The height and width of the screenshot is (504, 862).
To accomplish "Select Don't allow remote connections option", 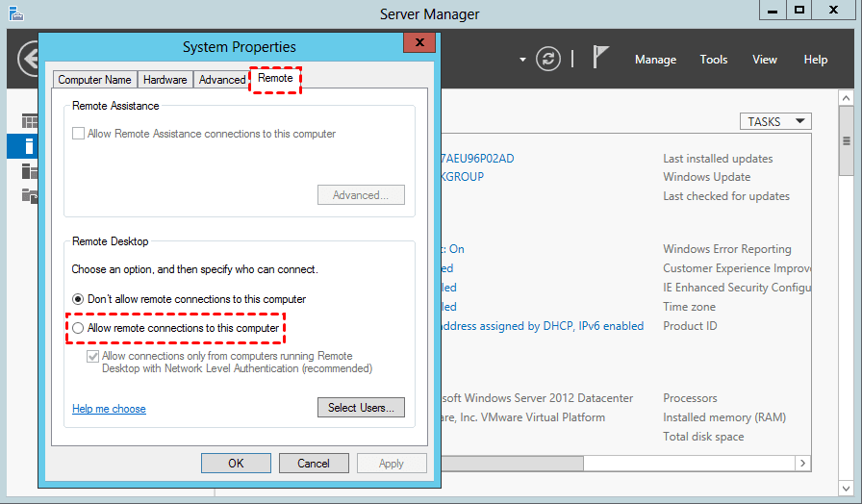I will (190, 299).
